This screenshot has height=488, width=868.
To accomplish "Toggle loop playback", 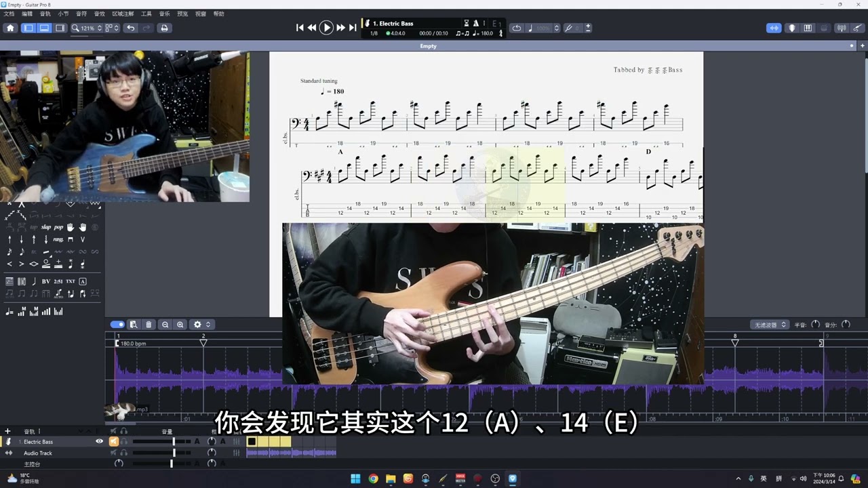I will (x=517, y=28).
